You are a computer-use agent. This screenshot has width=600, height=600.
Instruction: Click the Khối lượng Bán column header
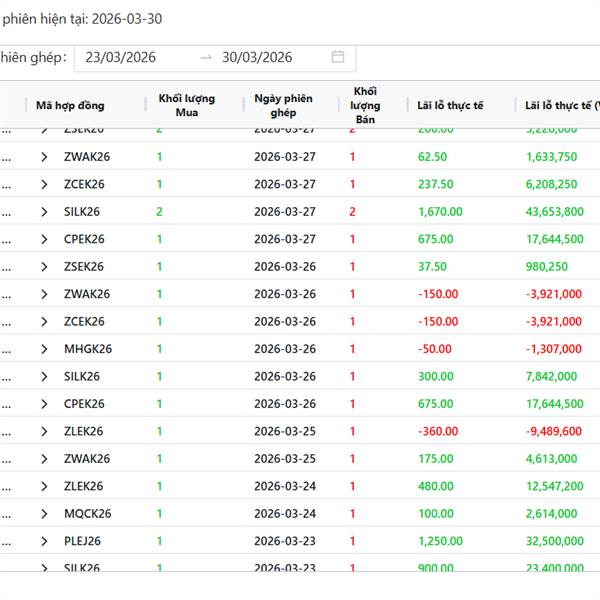pos(366,106)
